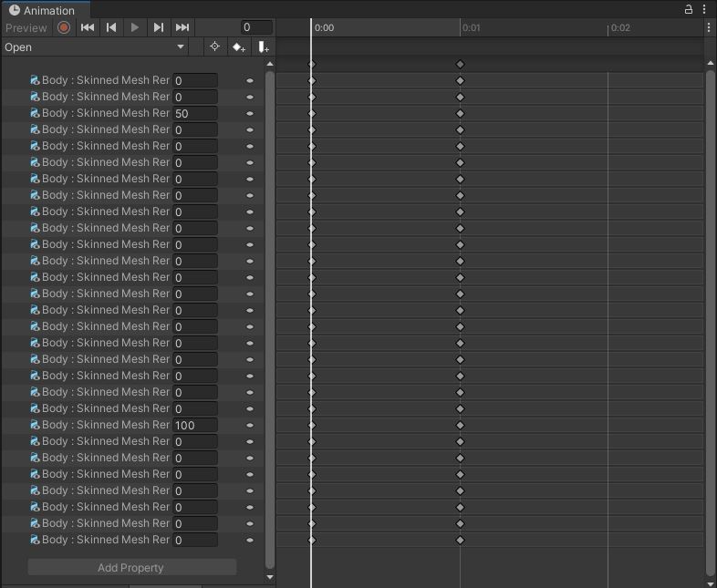
Task: Click the Add Event icon
Action: [x=263, y=47]
